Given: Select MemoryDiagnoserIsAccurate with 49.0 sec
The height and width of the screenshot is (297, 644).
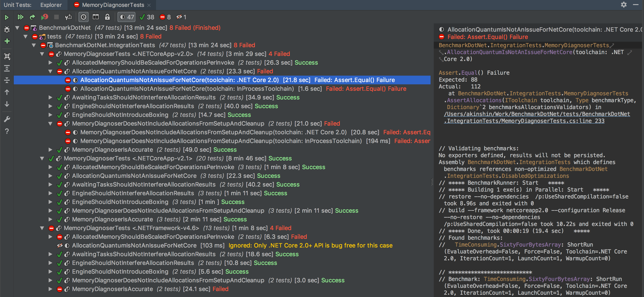Looking at the screenshot, I should pyautogui.click(x=222, y=150).
